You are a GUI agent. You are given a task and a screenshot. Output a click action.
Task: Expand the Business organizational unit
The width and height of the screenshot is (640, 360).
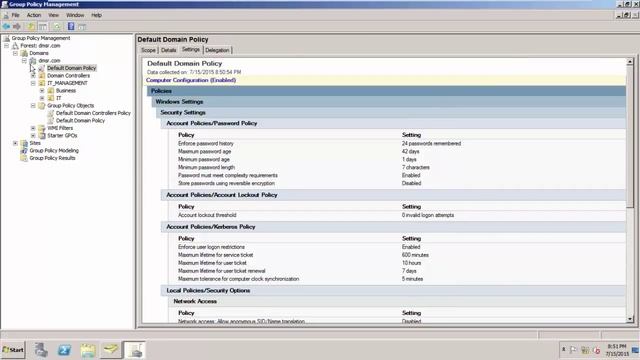(x=42, y=91)
